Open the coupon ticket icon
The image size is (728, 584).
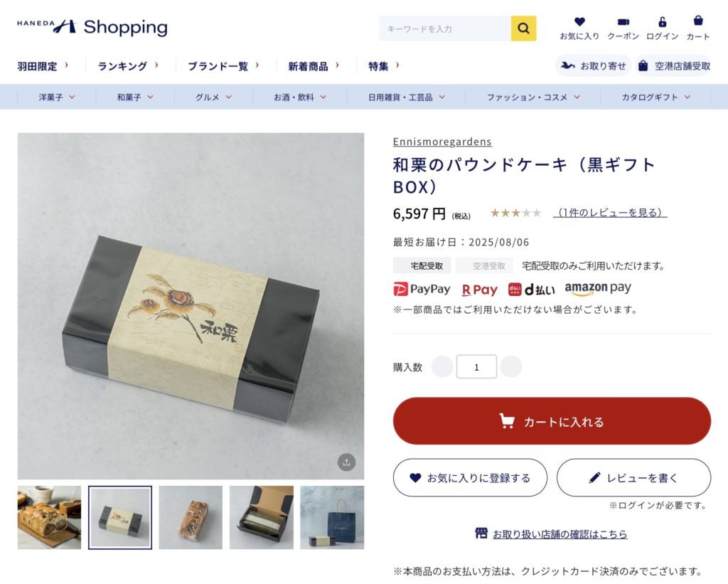[623, 22]
